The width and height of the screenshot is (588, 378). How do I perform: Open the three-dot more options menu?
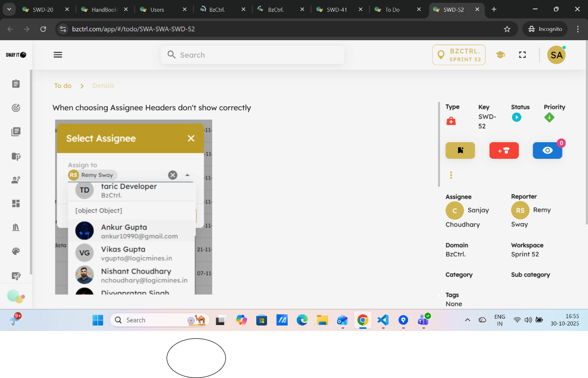[x=451, y=175]
